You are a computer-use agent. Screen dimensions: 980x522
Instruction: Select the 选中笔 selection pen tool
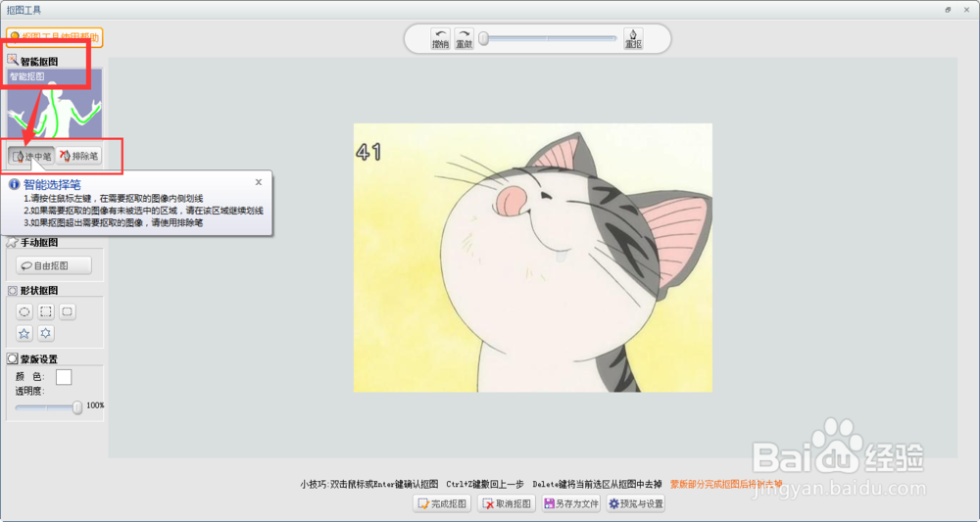point(32,156)
